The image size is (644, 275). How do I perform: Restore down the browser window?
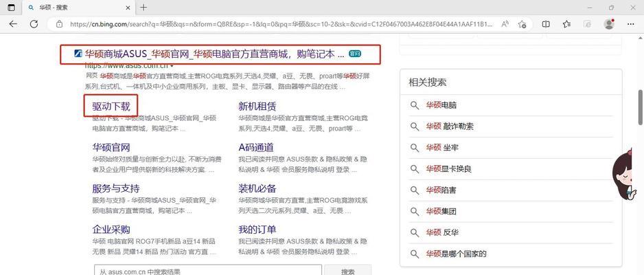[x=612, y=8]
